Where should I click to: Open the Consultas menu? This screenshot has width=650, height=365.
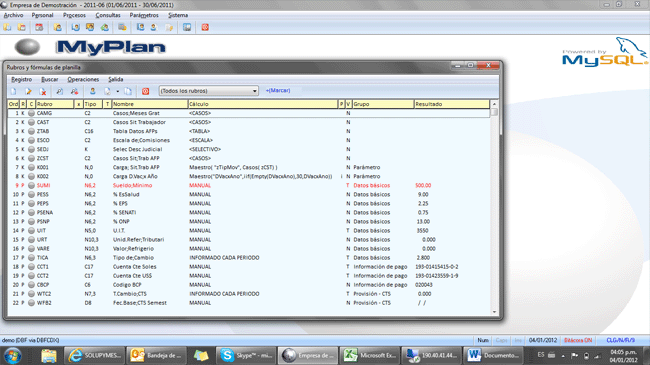(x=108, y=15)
